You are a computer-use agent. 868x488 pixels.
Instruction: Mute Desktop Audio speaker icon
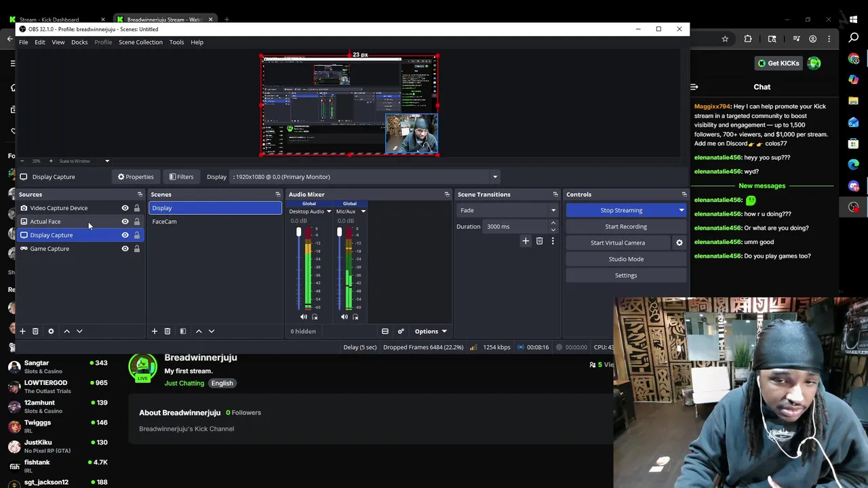click(x=303, y=317)
